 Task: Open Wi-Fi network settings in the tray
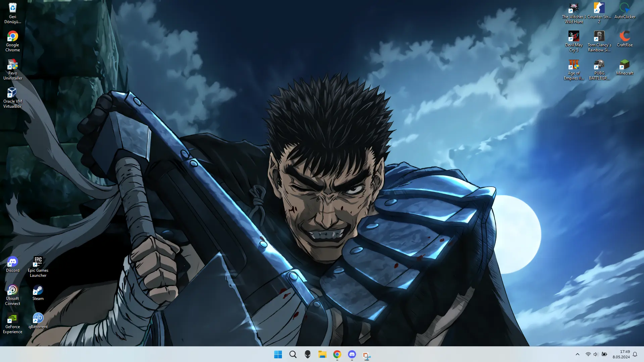(588, 354)
